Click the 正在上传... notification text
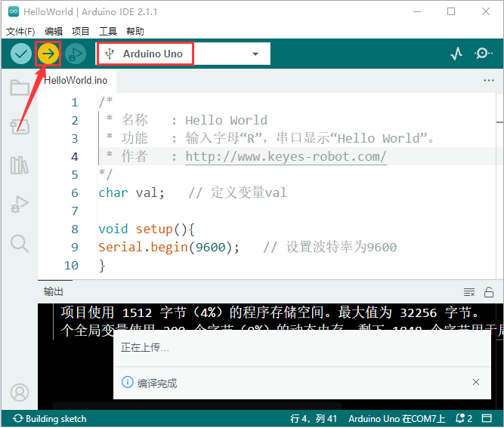Image resolution: width=504 pixels, height=428 pixels. [144, 347]
